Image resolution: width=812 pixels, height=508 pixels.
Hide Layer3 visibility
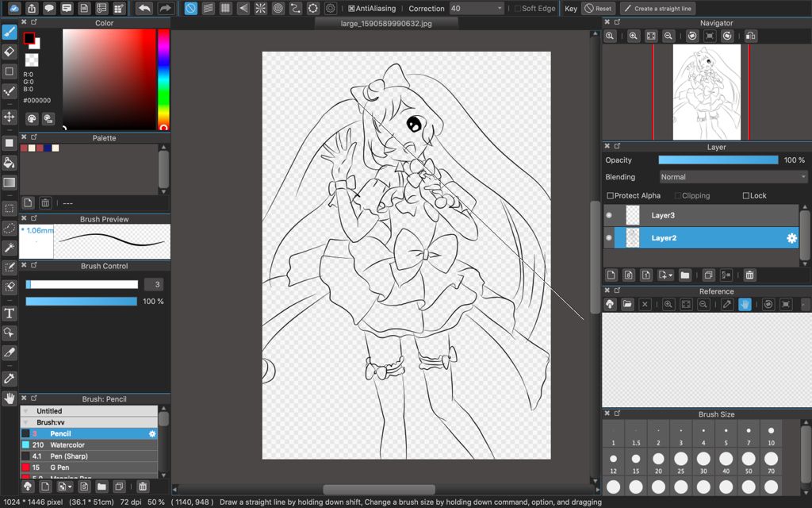609,215
